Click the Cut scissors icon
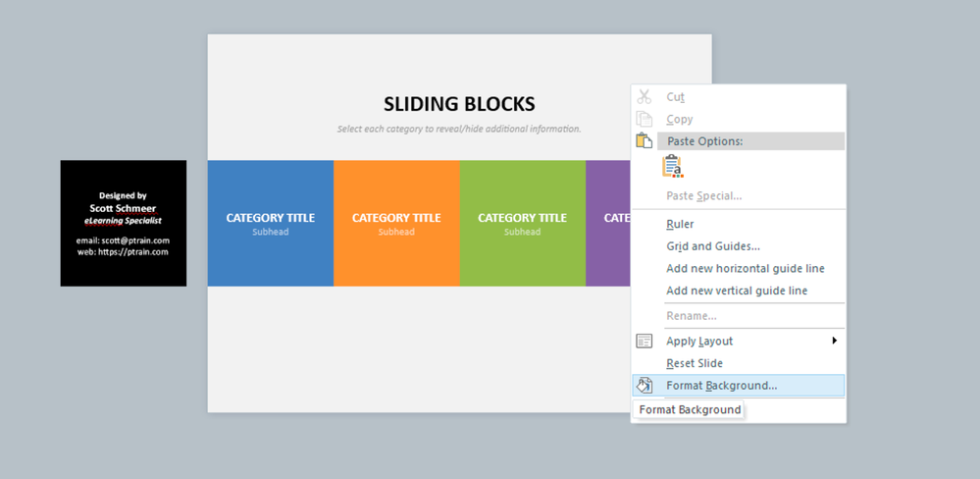Screen dimensions: 980x479 pyautogui.click(x=645, y=96)
